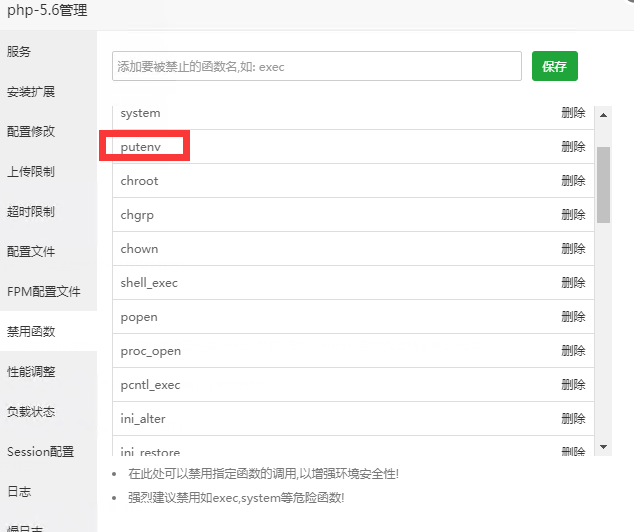Click the scrollbar up arrow in function list

(x=603, y=114)
